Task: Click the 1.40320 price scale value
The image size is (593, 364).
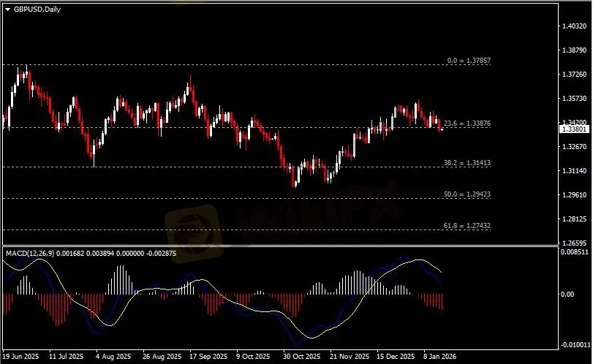Action: pyautogui.click(x=574, y=26)
